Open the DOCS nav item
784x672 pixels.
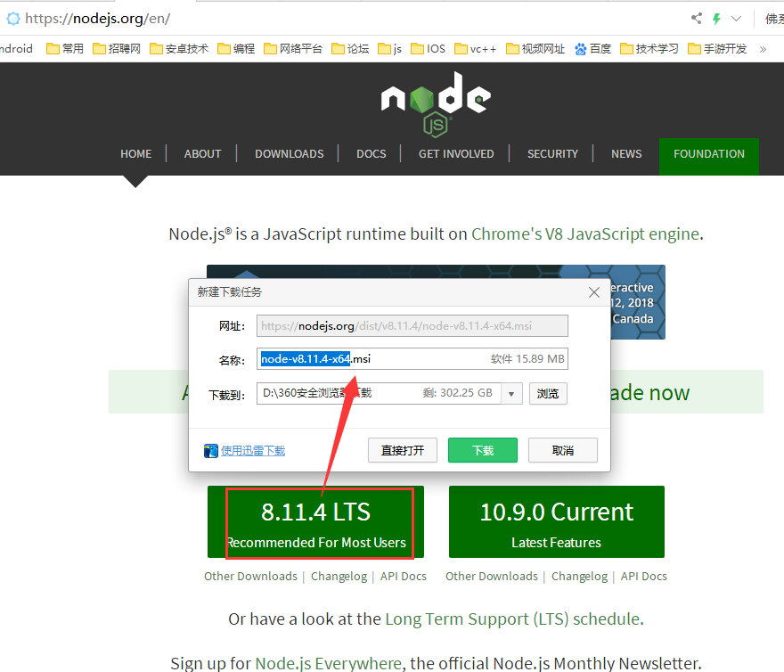click(x=371, y=154)
